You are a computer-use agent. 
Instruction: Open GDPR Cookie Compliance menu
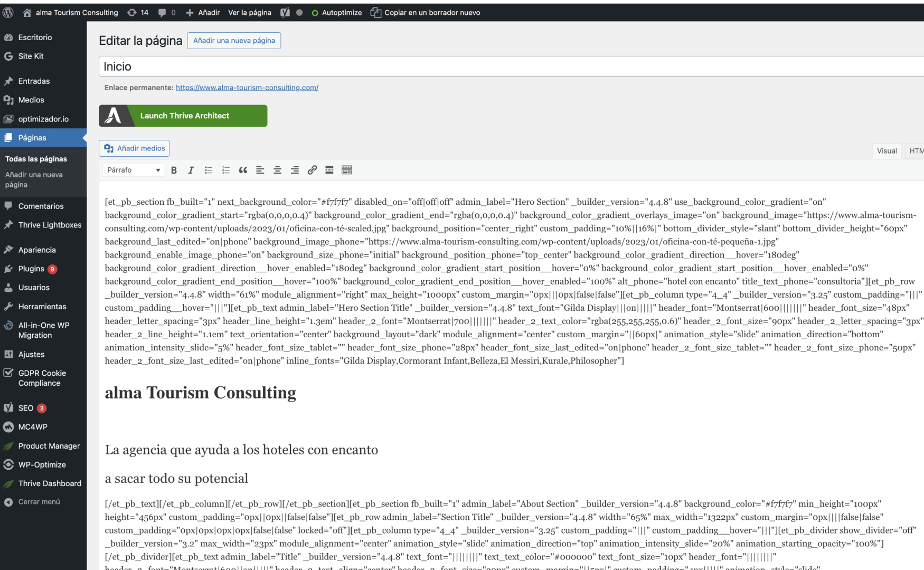point(43,378)
